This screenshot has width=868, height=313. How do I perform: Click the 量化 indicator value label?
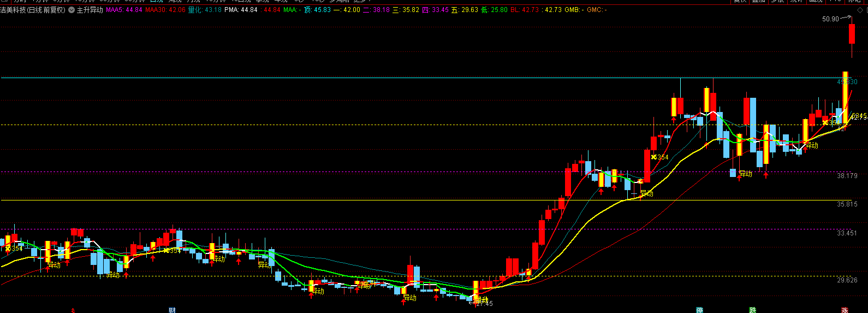[x=205, y=10]
